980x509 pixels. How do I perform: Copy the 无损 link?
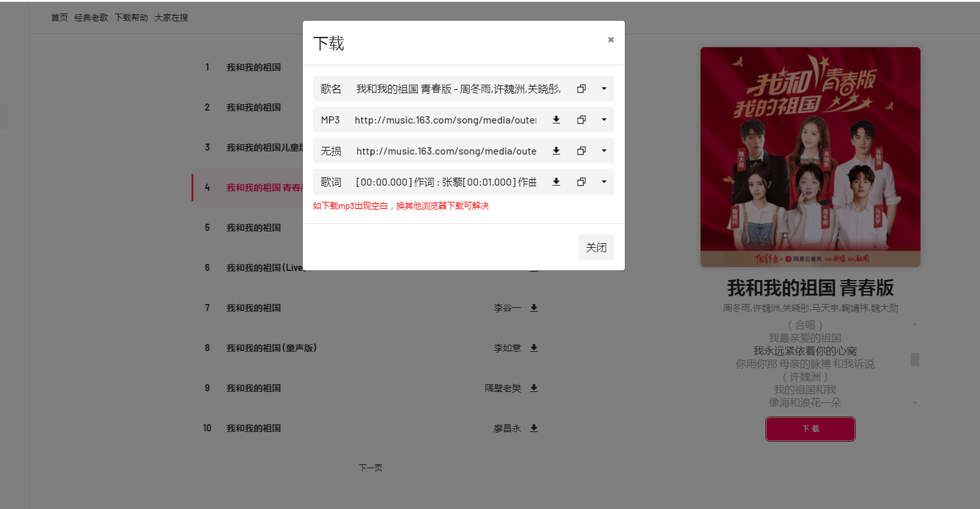point(582,151)
